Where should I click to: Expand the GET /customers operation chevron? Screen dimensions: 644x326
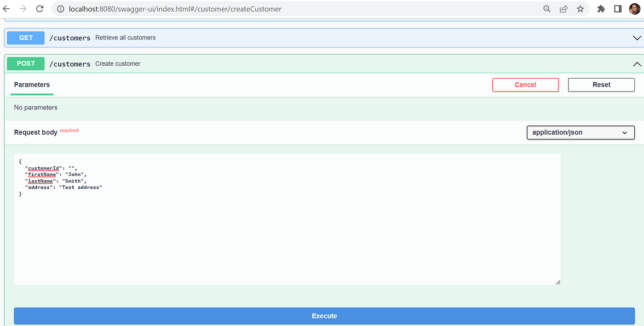[637, 38]
